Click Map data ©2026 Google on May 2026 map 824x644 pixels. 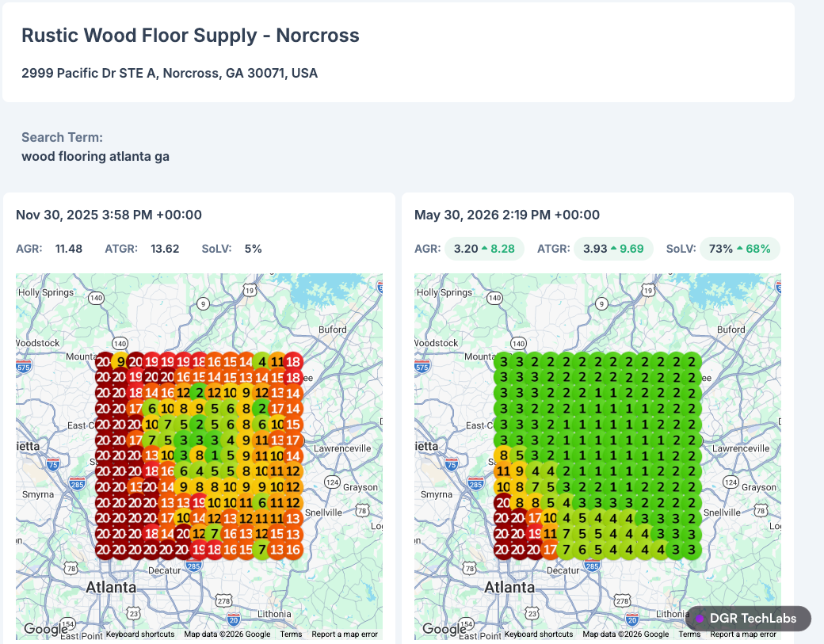point(625,634)
